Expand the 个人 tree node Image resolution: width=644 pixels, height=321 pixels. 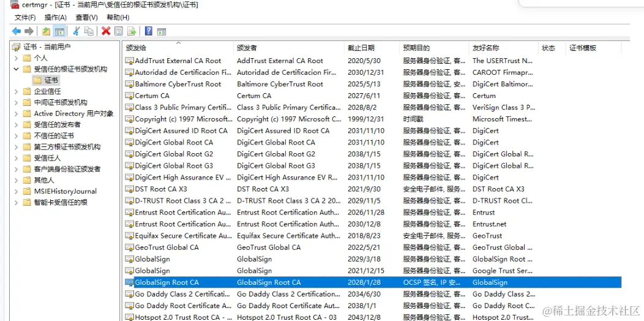click(16, 58)
